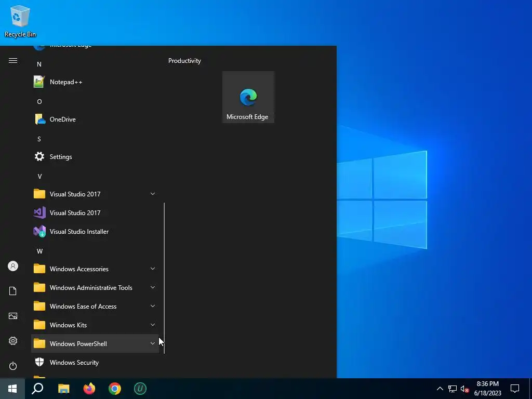
Task: Click the letter S section header
Action: point(39,139)
